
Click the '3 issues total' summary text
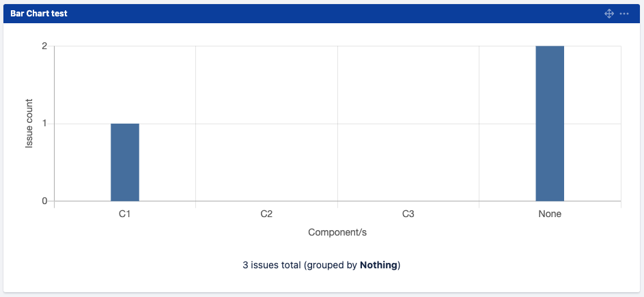pos(272,265)
